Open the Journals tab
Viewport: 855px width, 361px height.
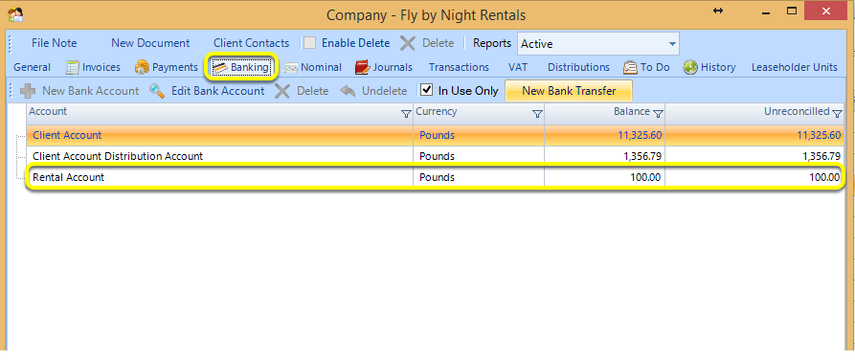[384, 68]
